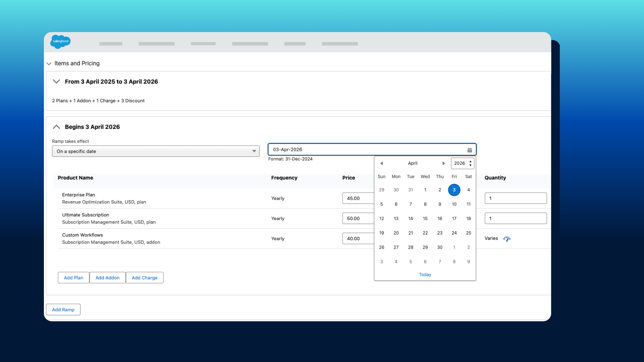Pick the highlighted April 3 date
The width and height of the screenshot is (644, 362).
click(454, 190)
